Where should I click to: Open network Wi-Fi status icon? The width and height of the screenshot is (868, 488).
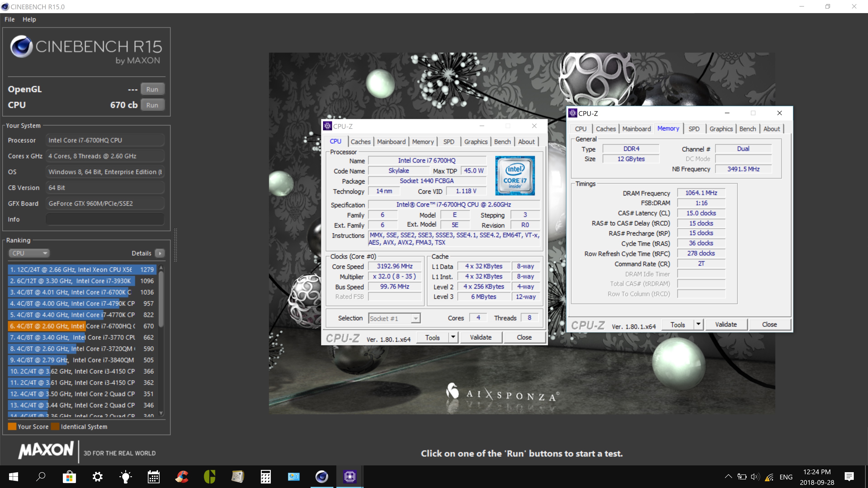point(769,477)
